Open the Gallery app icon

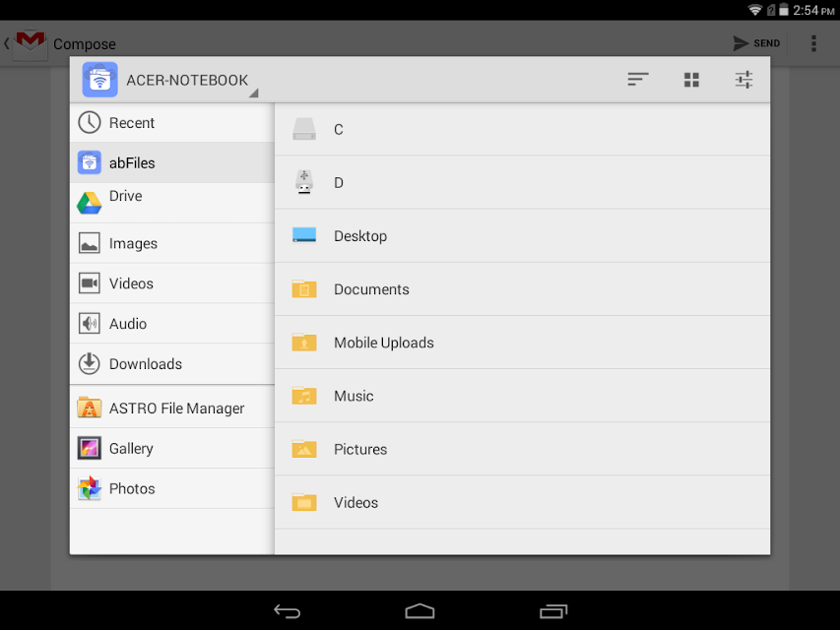[x=89, y=448]
